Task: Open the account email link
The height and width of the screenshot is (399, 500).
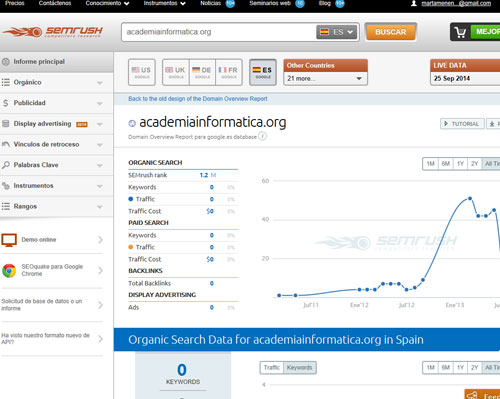Action: [456, 4]
